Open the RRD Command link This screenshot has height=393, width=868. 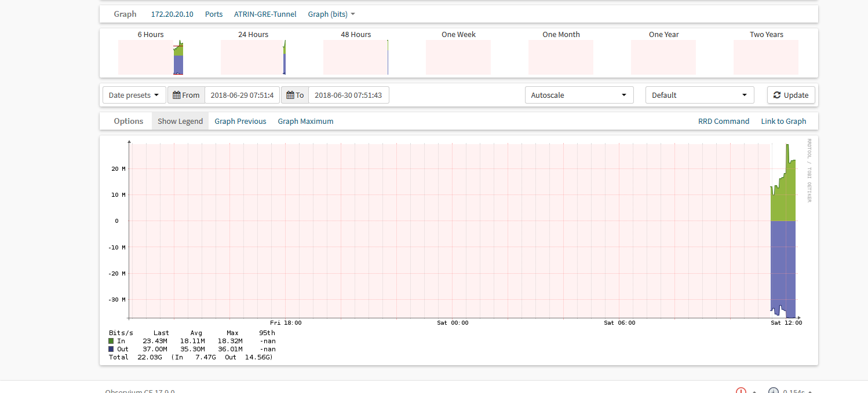[724, 121]
